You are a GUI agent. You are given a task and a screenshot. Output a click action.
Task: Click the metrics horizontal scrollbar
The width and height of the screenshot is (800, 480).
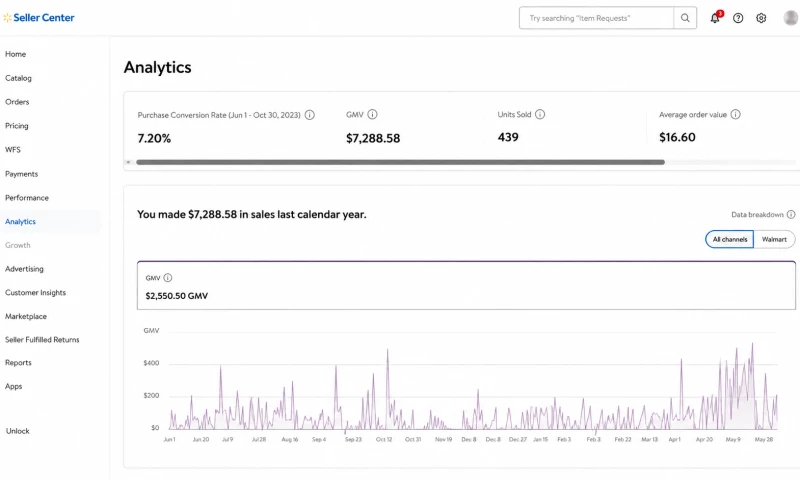[400, 162]
